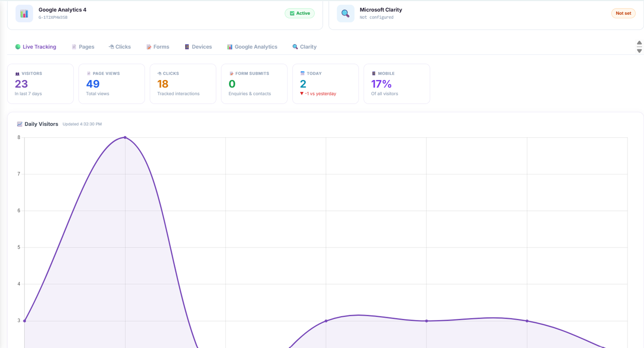The width and height of the screenshot is (644, 348).
Task: Click the 'Of all visitors' caption
Action: pos(385,94)
